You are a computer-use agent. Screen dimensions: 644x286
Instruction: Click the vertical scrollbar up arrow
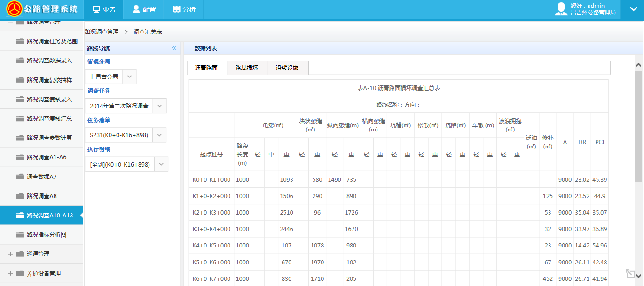[638, 65]
